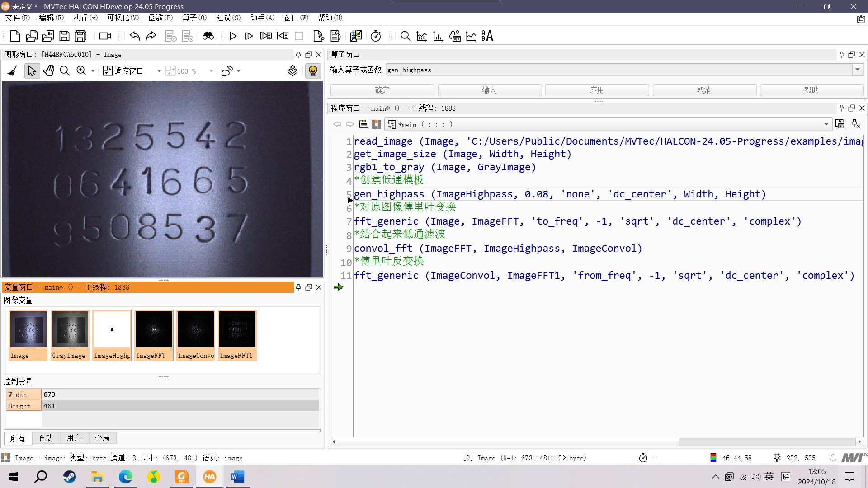868x488 pixels.
Task: Open the 执行(x) menu
Action: point(85,18)
